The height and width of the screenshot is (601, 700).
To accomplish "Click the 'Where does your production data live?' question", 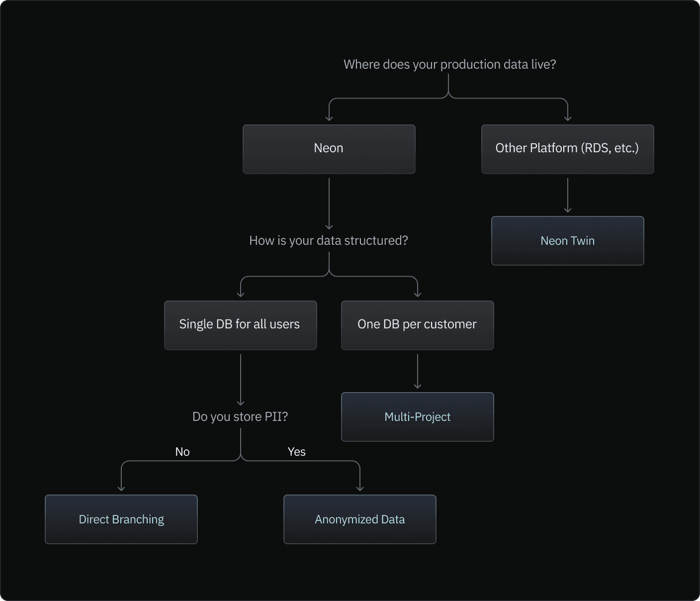I will click(449, 65).
